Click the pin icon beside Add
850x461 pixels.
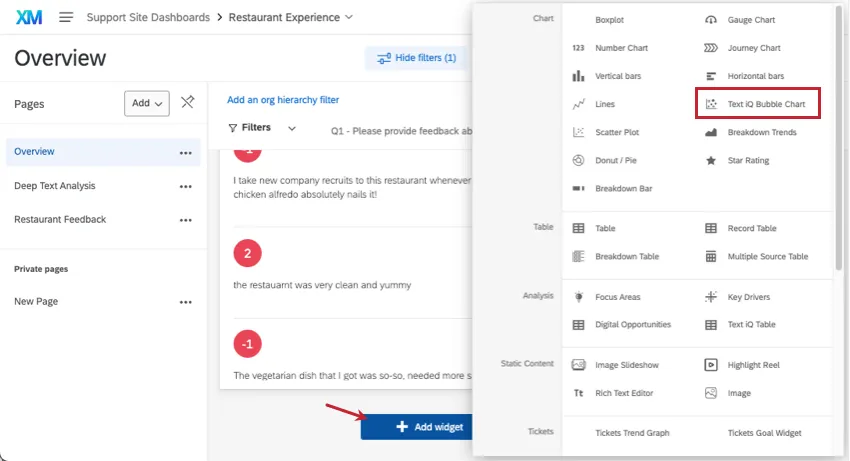(x=187, y=103)
